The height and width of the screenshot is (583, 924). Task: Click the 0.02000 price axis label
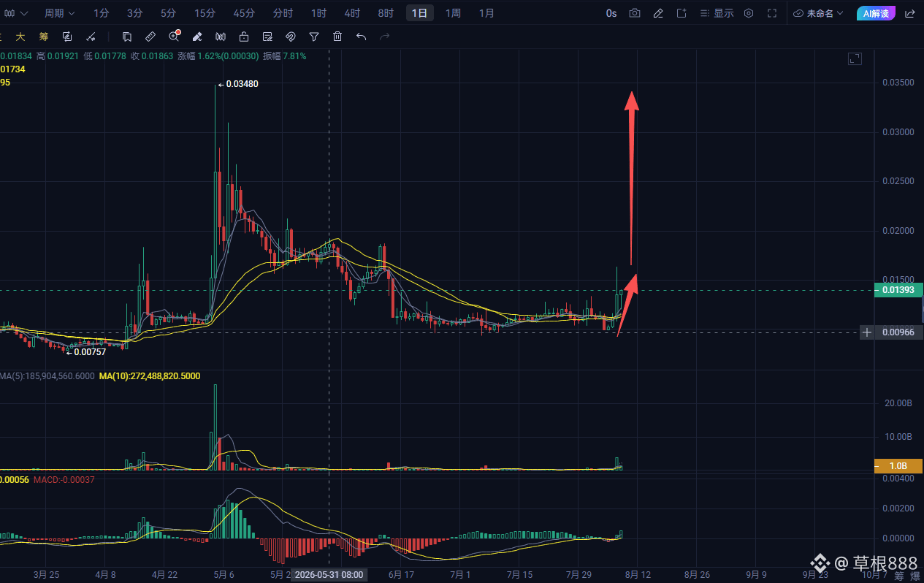coord(898,231)
